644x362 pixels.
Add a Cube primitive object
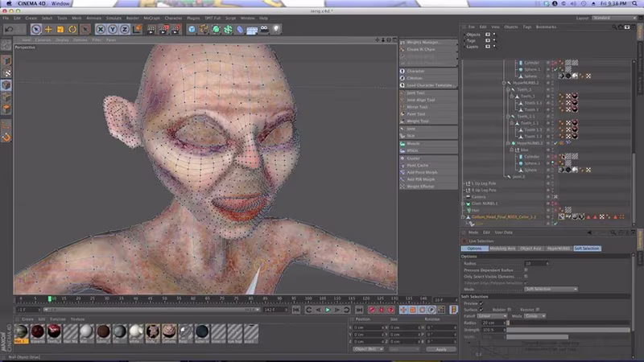pos(192,29)
